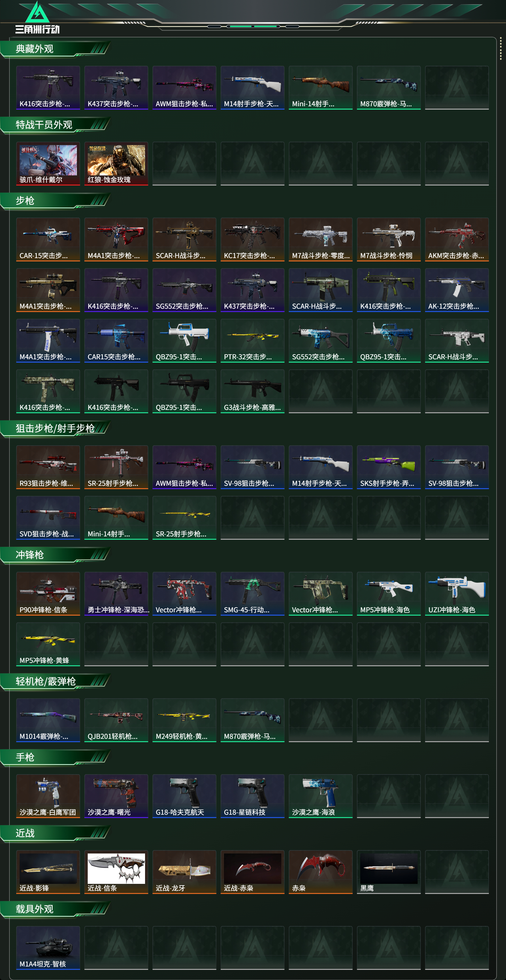Click the UZI冲锋枪-海色 item

456,593
